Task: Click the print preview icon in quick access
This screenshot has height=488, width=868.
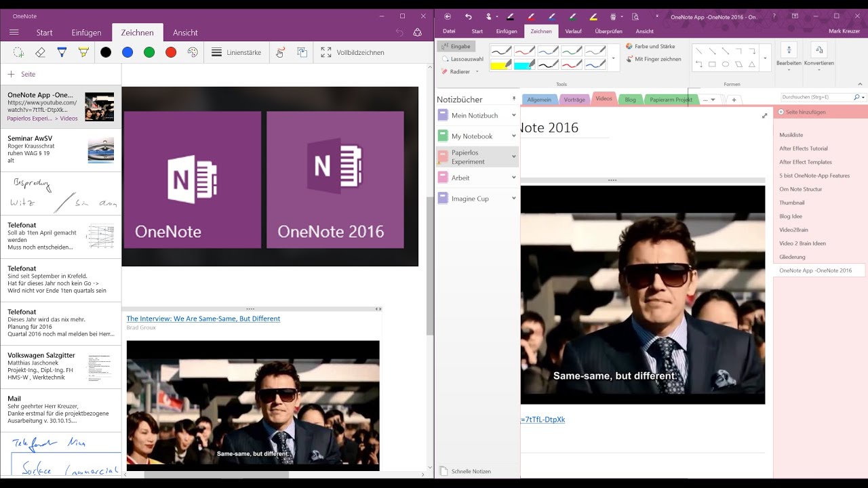Action: pos(635,16)
